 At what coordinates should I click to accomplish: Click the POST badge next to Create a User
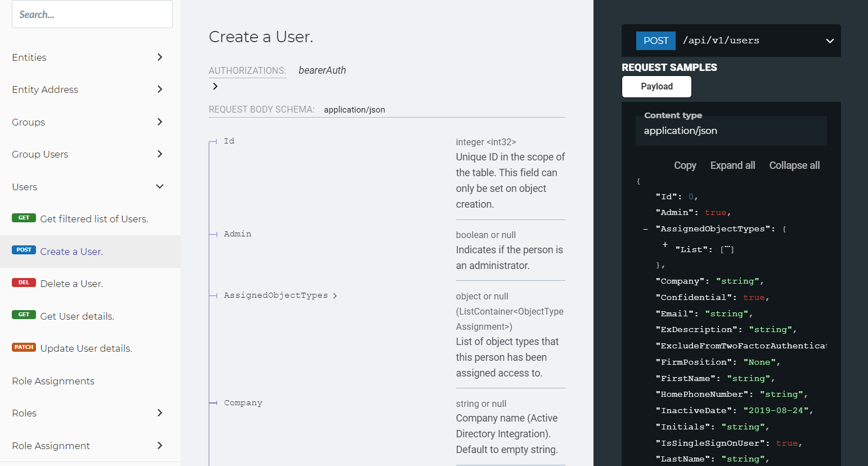tap(24, 249)
